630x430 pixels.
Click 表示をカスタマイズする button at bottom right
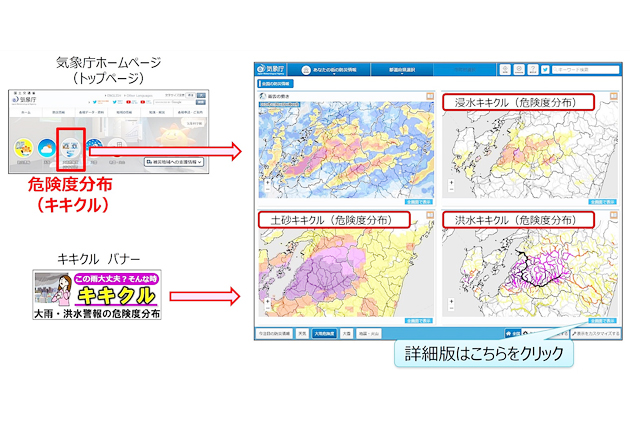pyautogui.click(x=596, y=334)
